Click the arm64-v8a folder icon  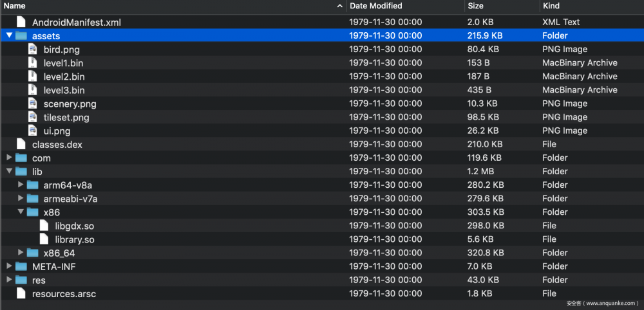33,185
